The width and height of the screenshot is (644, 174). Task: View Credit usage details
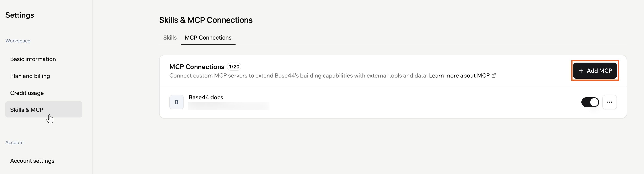(x=27, y=93)
